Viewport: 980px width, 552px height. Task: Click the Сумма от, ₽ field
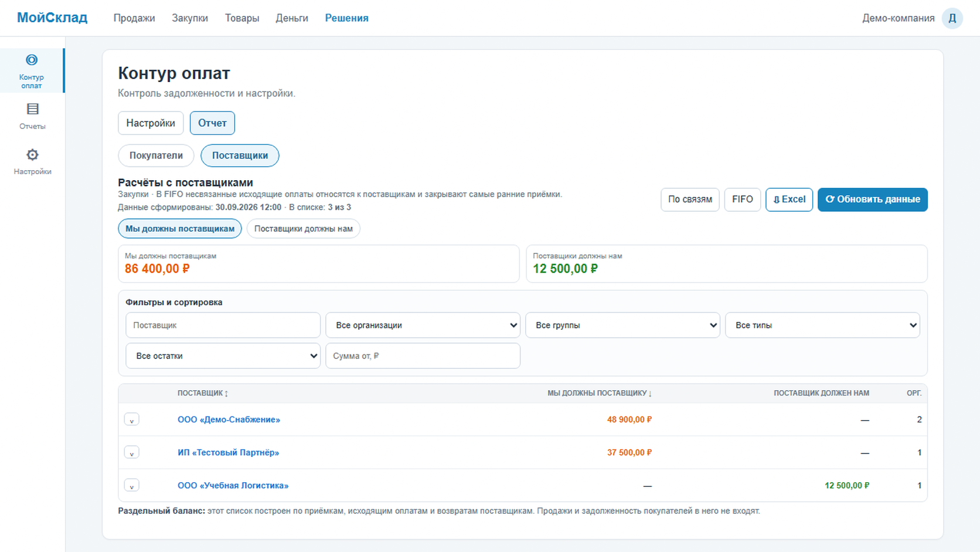pos(423,355)
